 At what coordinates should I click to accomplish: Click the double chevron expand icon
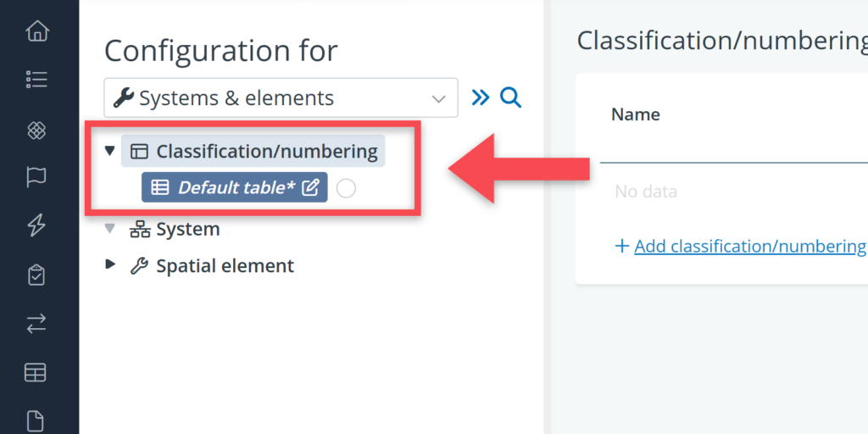pos(481,97)
